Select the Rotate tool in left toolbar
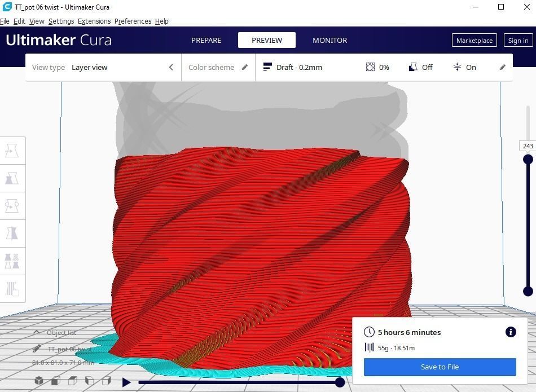The width and height of the screenshot is (536, 392). pyautogui.click(x=12, y=206)
